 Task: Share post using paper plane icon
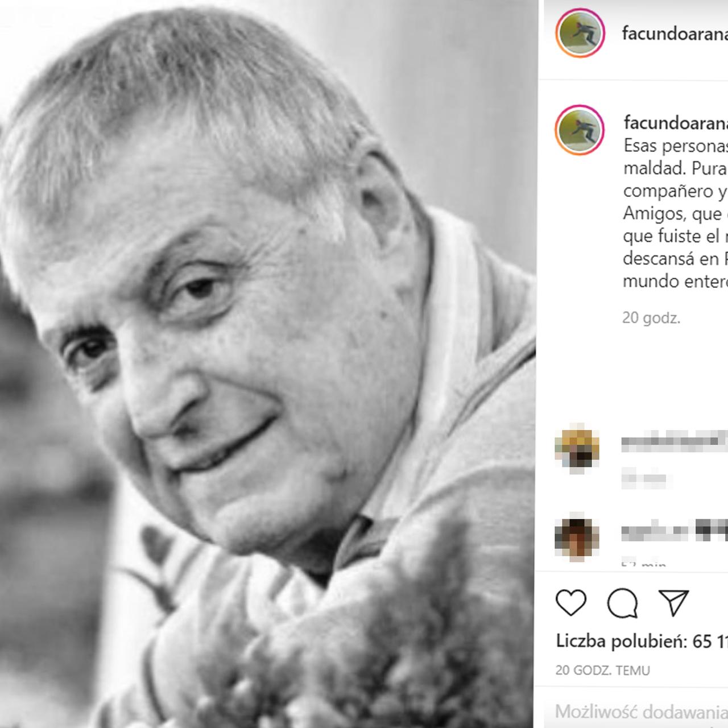[674, 602]
